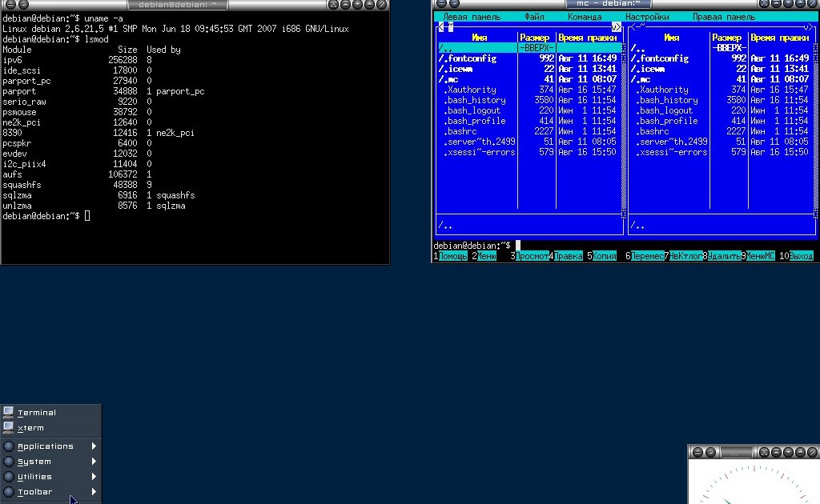Open the Applications entry in the desktop menu
The height and width of the screenshot is (504, 820).
coord(46,446)
